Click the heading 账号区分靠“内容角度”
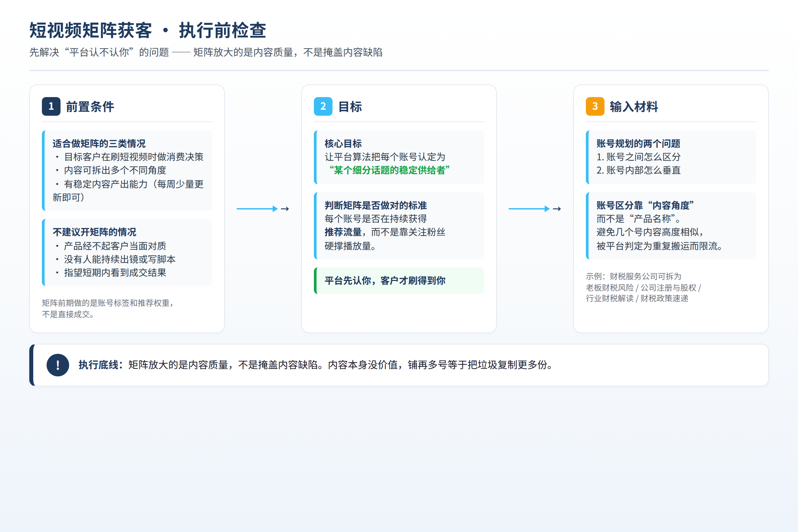Screen dimensions: 798x532 (645, 205)
